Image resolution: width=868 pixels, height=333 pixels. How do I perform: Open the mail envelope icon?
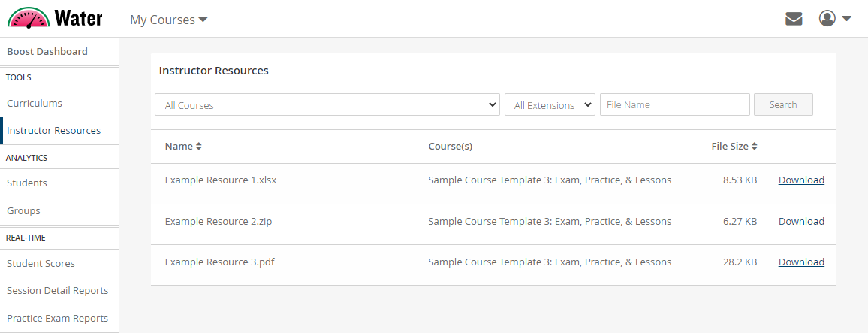(794, 19)
